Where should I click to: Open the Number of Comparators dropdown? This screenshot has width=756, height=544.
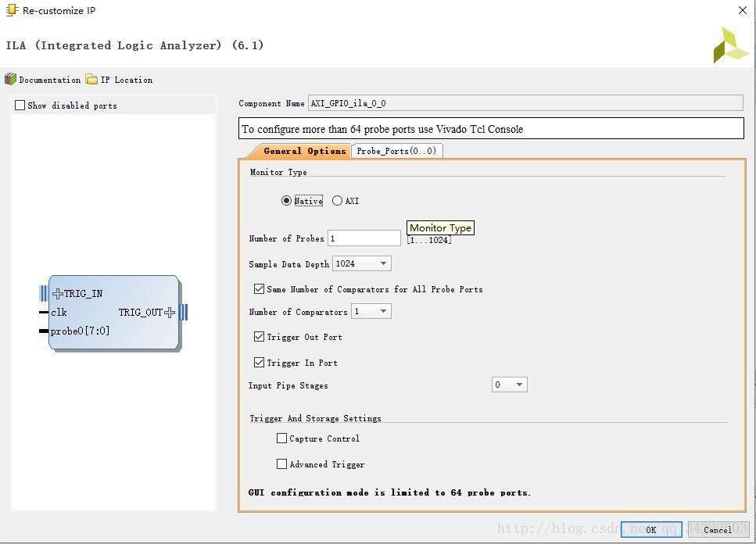(x=371, y=311)
